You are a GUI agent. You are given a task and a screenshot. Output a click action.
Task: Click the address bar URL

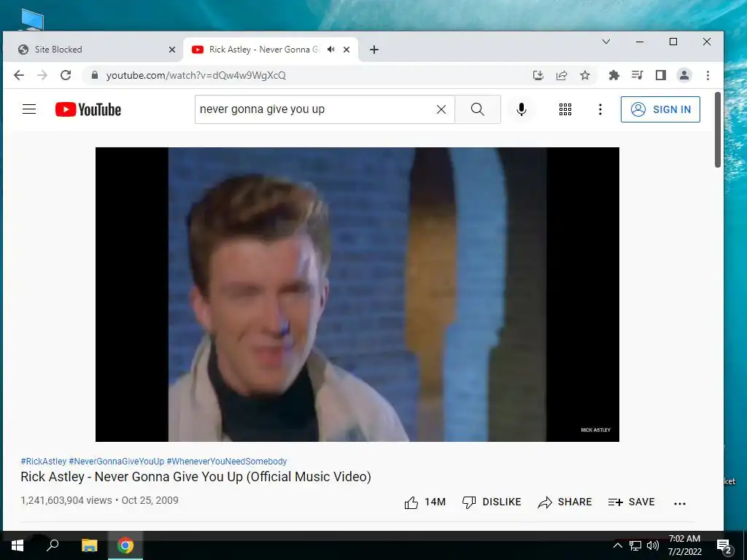tap(196, 75)
